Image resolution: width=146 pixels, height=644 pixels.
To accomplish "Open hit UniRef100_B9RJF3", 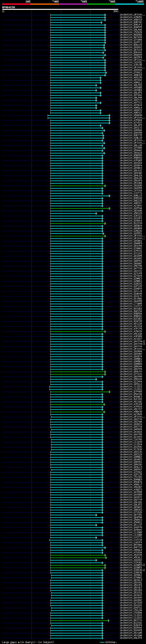I will (x=131, y=25).
